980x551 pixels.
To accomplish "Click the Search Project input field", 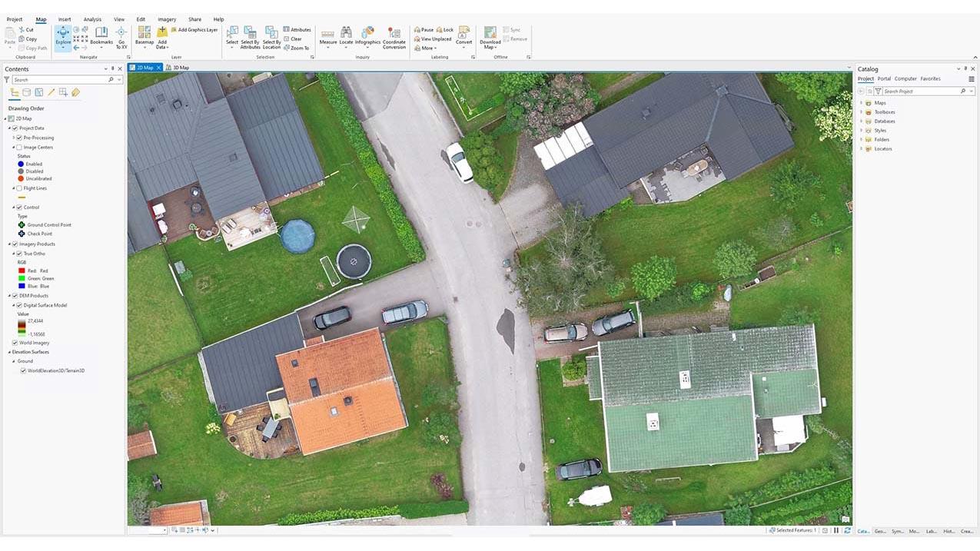I will [x=920, y=91].
